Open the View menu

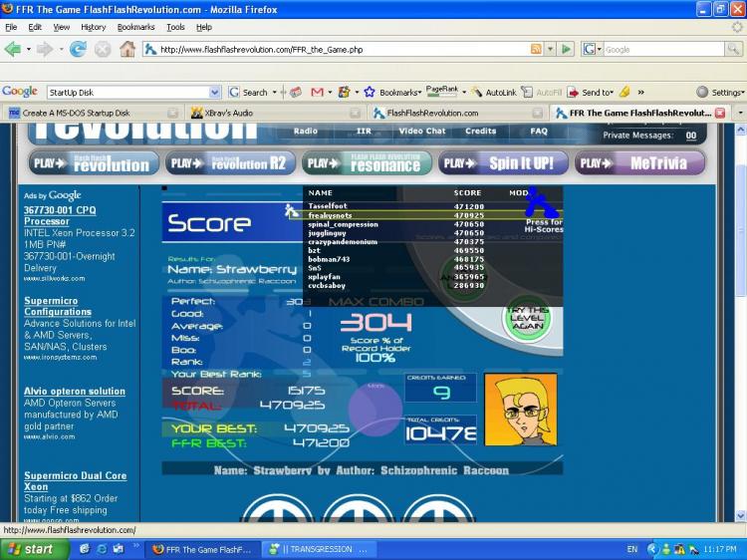click(x=61, y=27)
